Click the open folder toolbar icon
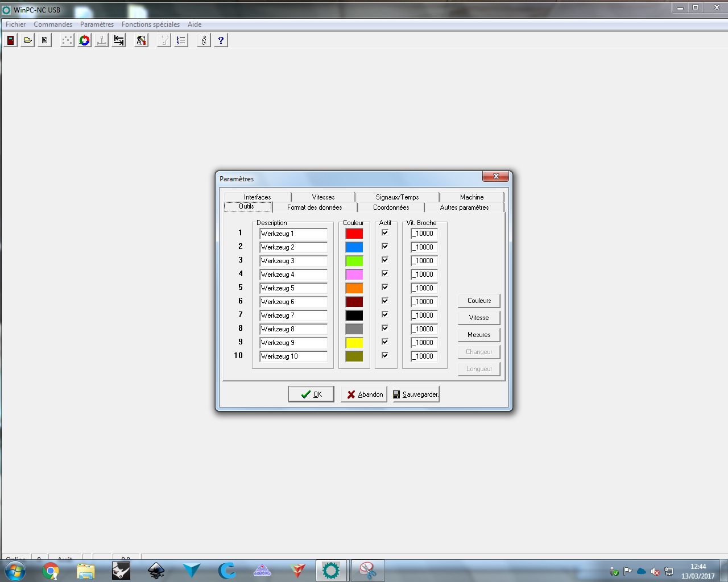 (x=27, y=40)
